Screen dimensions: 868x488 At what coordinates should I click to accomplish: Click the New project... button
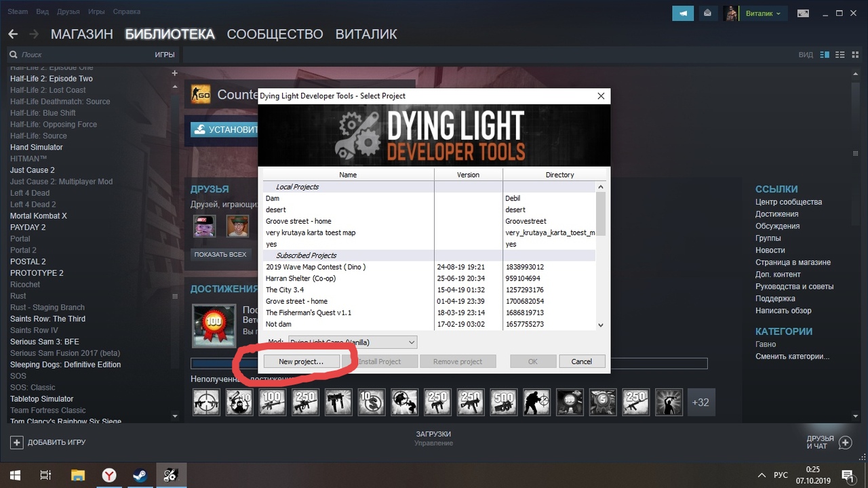[301, 361]
